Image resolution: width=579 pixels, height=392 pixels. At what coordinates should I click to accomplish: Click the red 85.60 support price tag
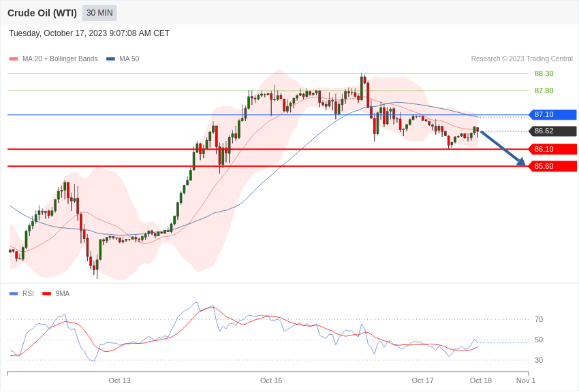(553, 166)
